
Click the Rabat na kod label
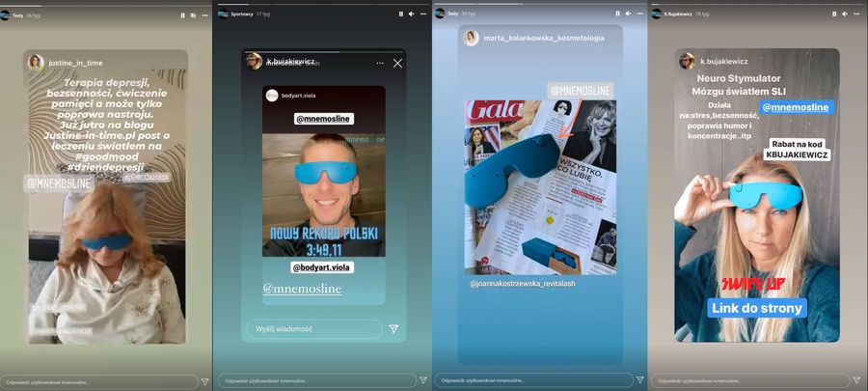[797, 143]
